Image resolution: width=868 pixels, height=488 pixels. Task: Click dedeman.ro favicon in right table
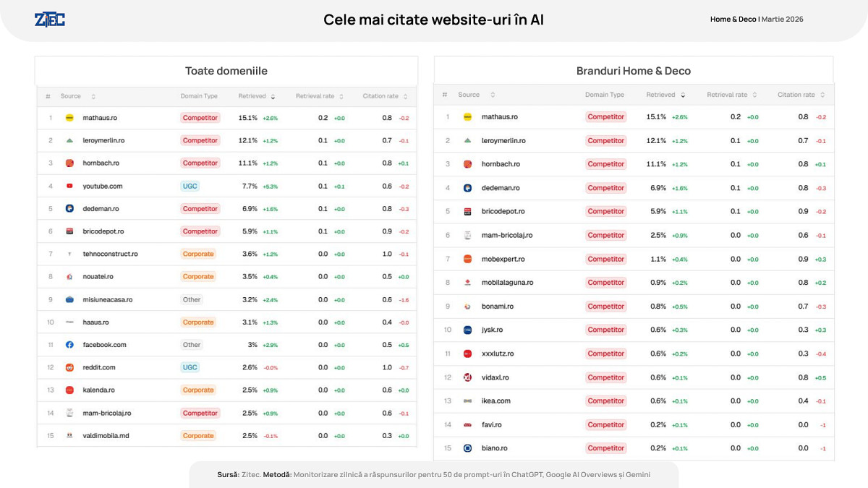(467, 188)
